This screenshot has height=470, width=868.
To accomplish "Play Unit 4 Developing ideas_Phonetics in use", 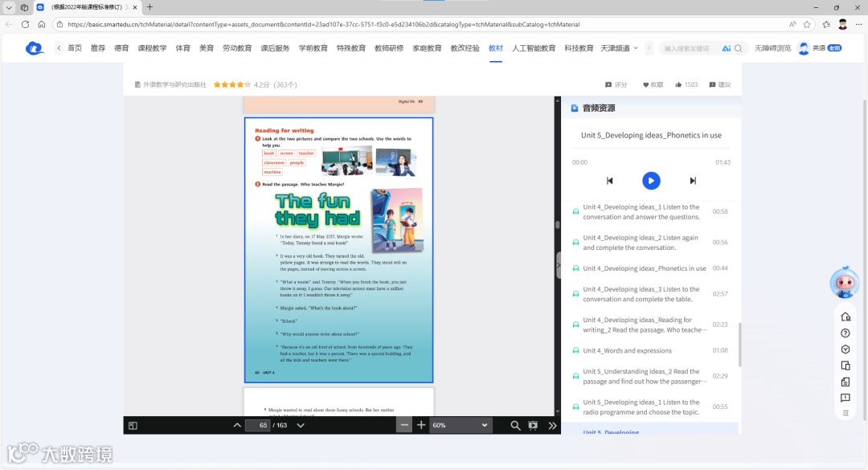I will pos(650,268).
